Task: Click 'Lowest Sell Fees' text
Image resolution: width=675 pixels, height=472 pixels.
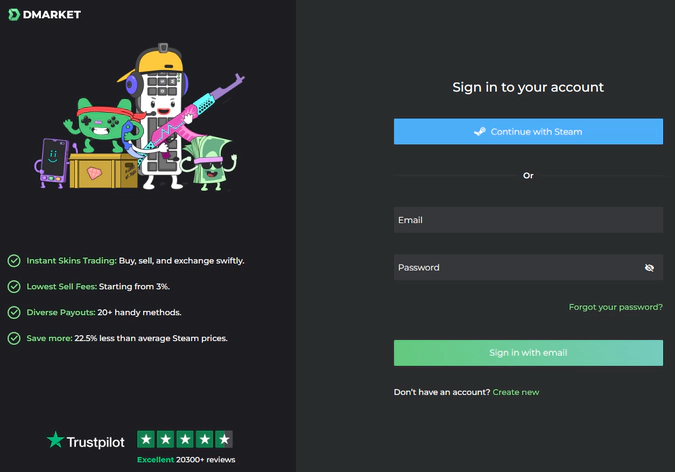Action: click(x=62, y=286)
